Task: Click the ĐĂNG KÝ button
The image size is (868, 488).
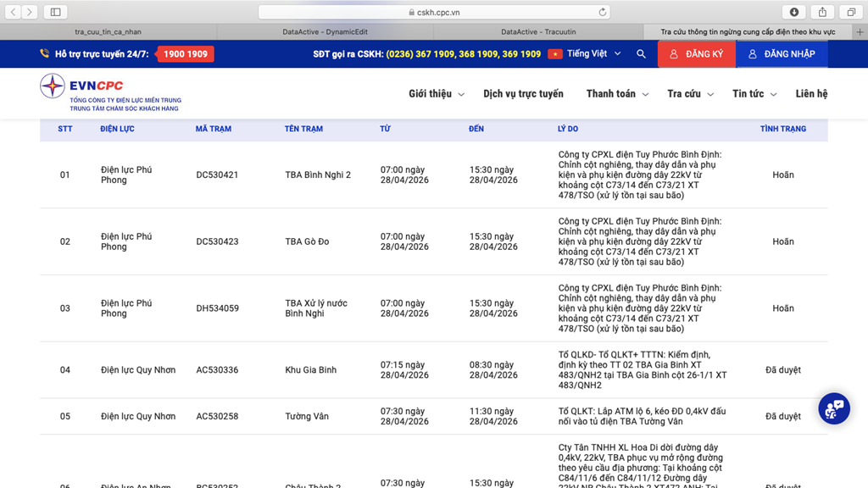Action: [696, 54]
